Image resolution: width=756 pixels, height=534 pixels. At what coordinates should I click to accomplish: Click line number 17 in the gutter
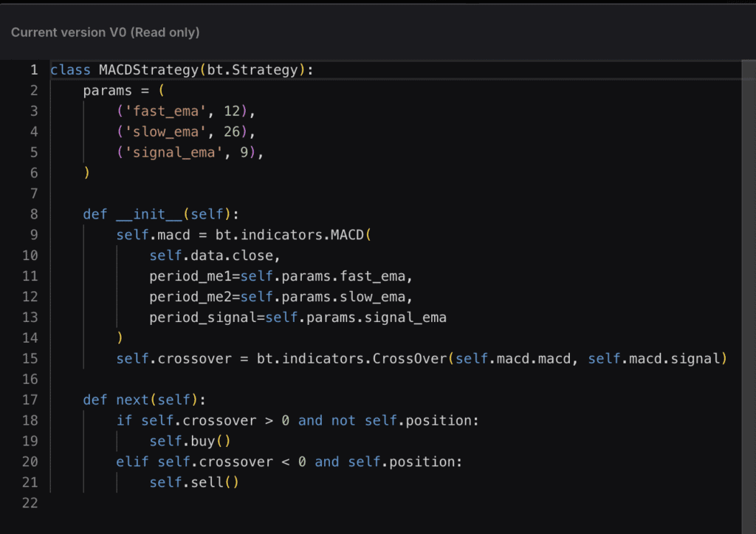tap(30, 400)
